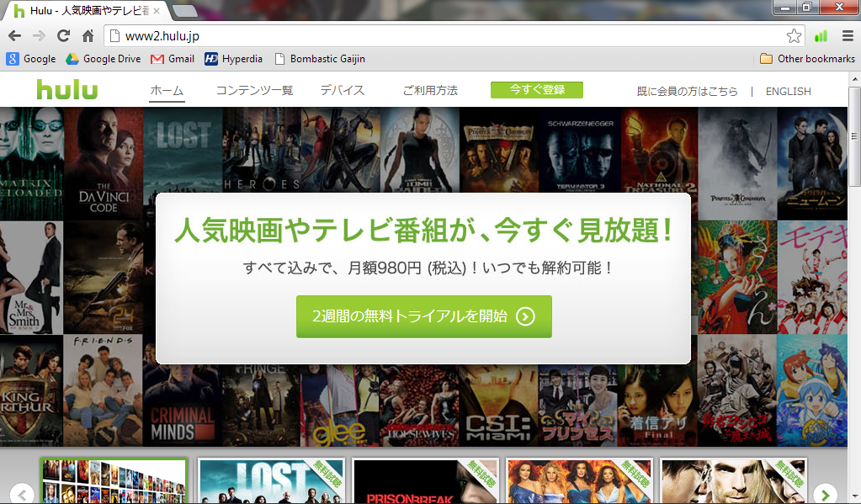Open the Google bookmark
861x504 pixels.
click(31, 59)
